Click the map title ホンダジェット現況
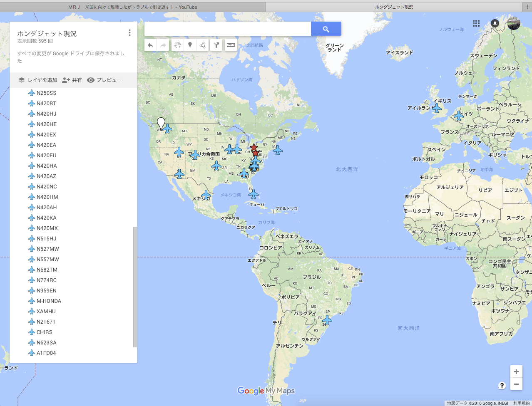 tap(47, 34)
